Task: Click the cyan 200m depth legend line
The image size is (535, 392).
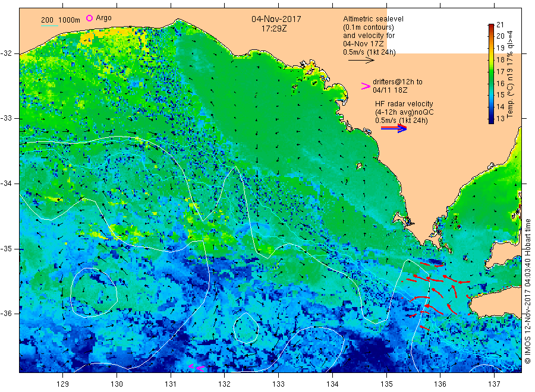Action: point(49,25)
